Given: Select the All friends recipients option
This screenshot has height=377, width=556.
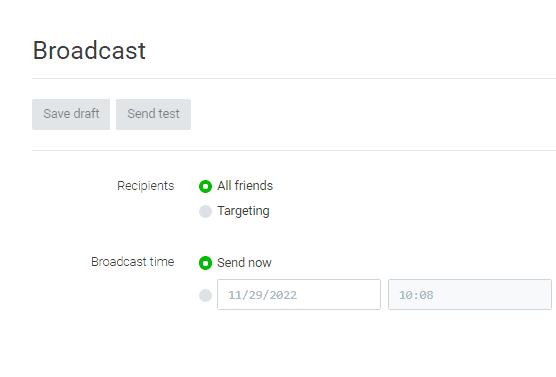Looking at the screenshot, I should coord(205,186).
